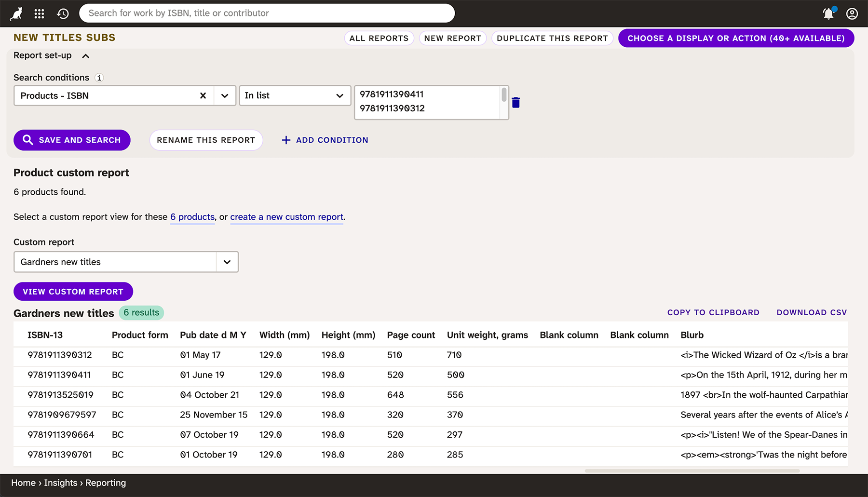The image size is (868, 497).
Task: Go to Reporting in the breadcrumb
Action: (106, 483)
